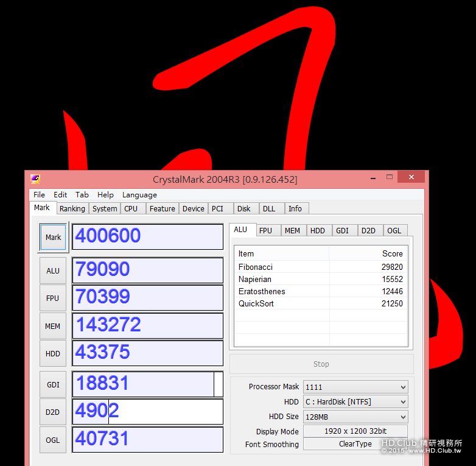
Task: Click the ALU score 79090
Action: click(148, 270)
